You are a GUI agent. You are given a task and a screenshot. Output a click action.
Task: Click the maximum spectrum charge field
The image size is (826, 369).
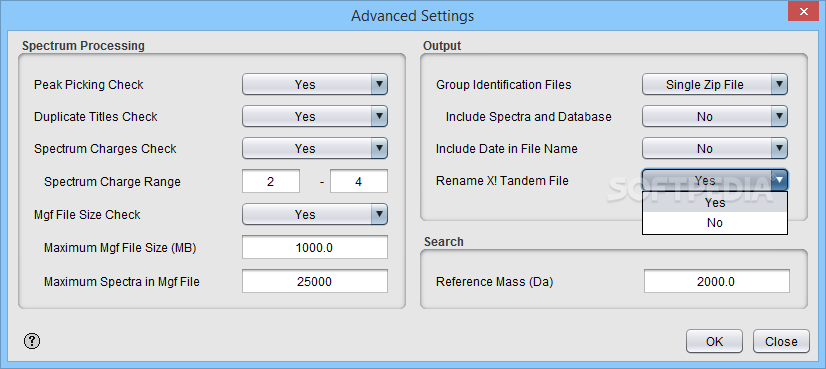point(359,181)
